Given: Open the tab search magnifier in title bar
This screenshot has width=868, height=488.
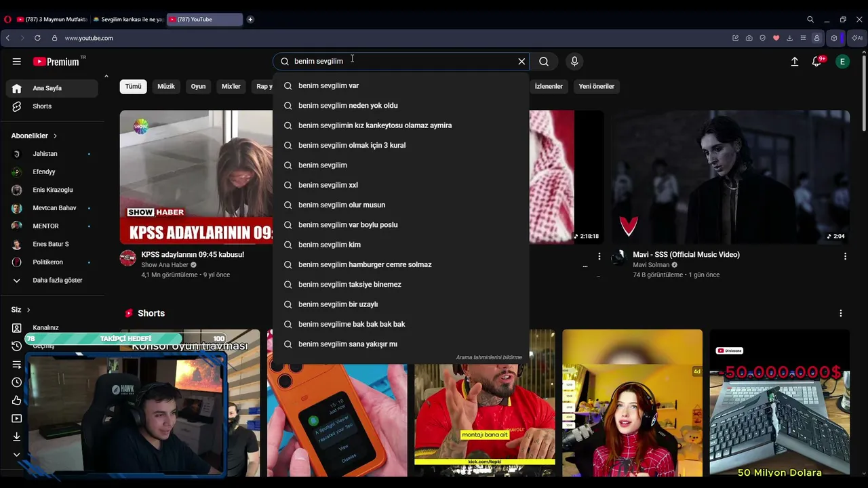Looking at the screenshot, I should (x=810, y=20).
